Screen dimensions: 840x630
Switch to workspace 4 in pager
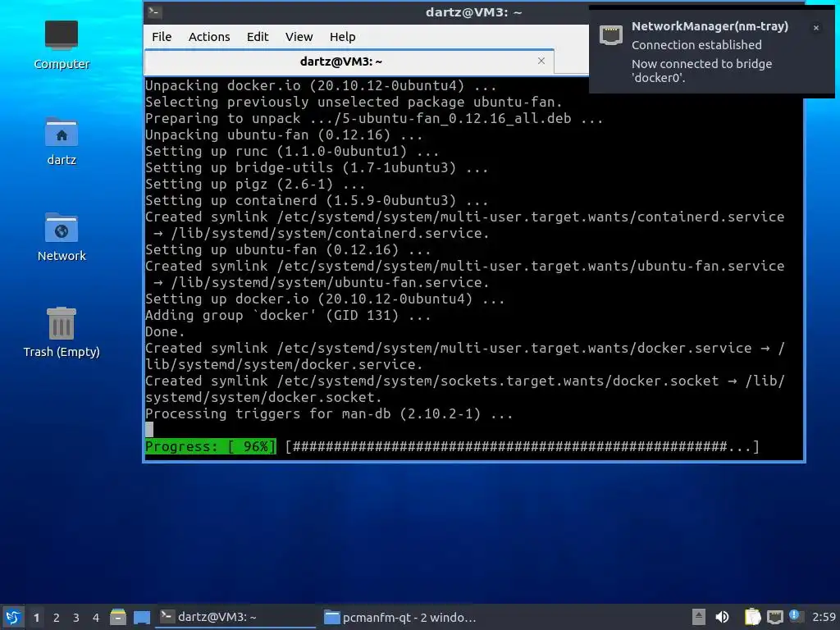pos(96,618)
